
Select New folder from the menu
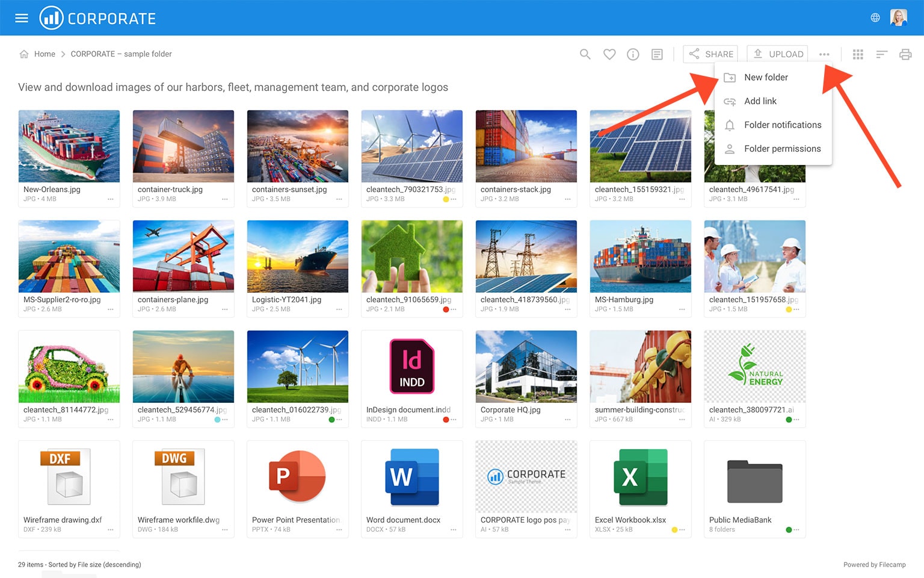[x=765, y=77]
